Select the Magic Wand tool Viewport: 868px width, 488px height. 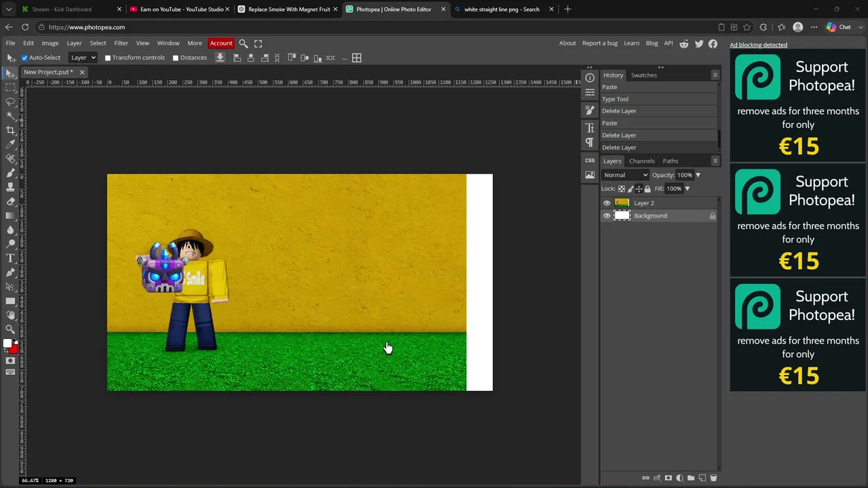(x=11, y=116)
